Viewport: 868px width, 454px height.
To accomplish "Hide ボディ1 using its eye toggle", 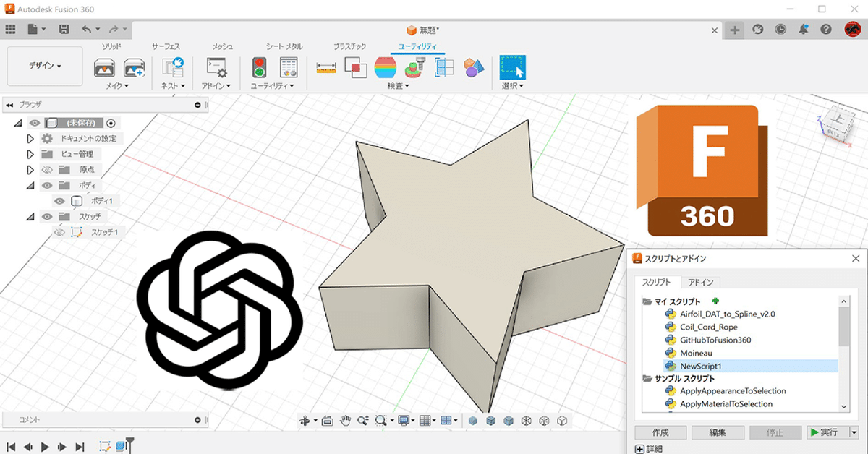I will [x=59, y=200].
